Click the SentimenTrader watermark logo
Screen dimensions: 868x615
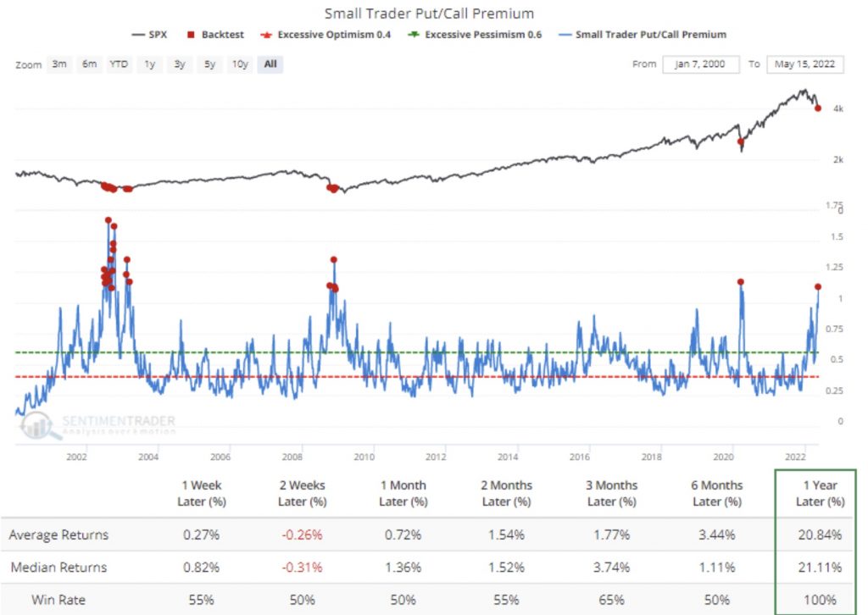click(x=97, y=424)
